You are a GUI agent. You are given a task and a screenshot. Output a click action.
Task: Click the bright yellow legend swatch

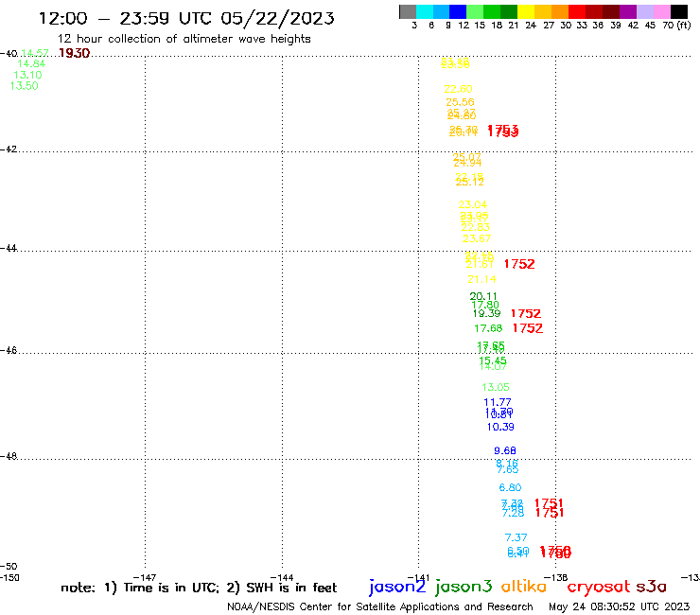click(525, 12)
